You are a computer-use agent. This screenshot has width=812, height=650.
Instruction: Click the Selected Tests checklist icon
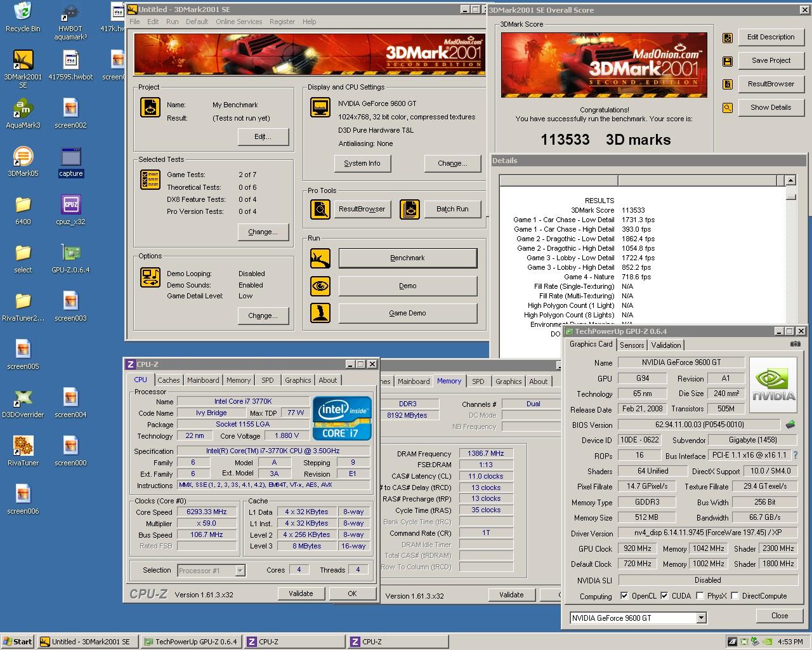pos(150,180)
